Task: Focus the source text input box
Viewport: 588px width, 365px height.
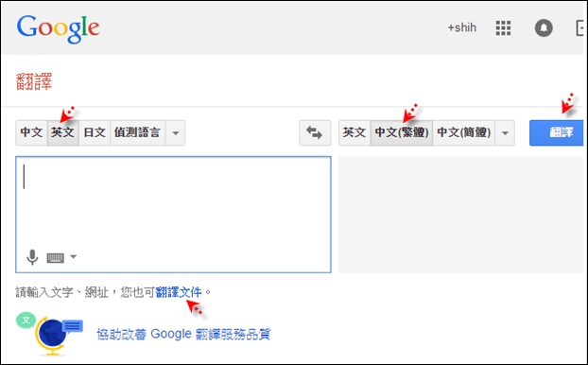Action: coord(173,215)
